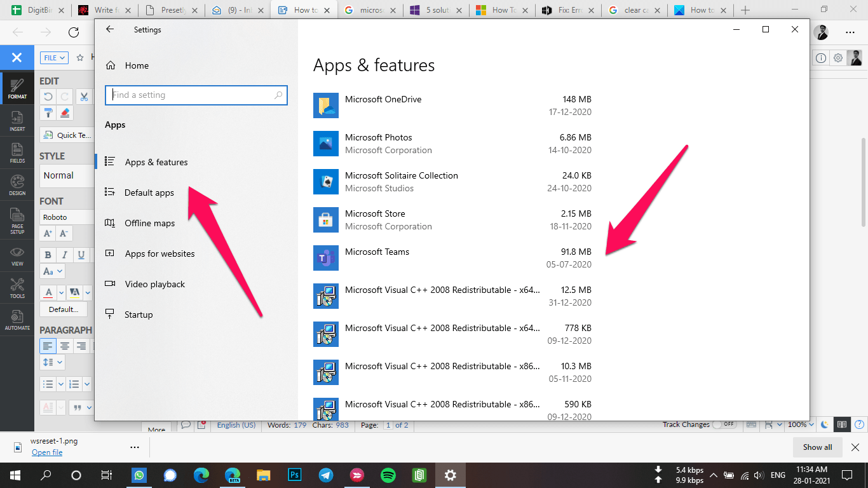Open Telegram from the taskbar

pyautogui.click(x=326, y=475)
